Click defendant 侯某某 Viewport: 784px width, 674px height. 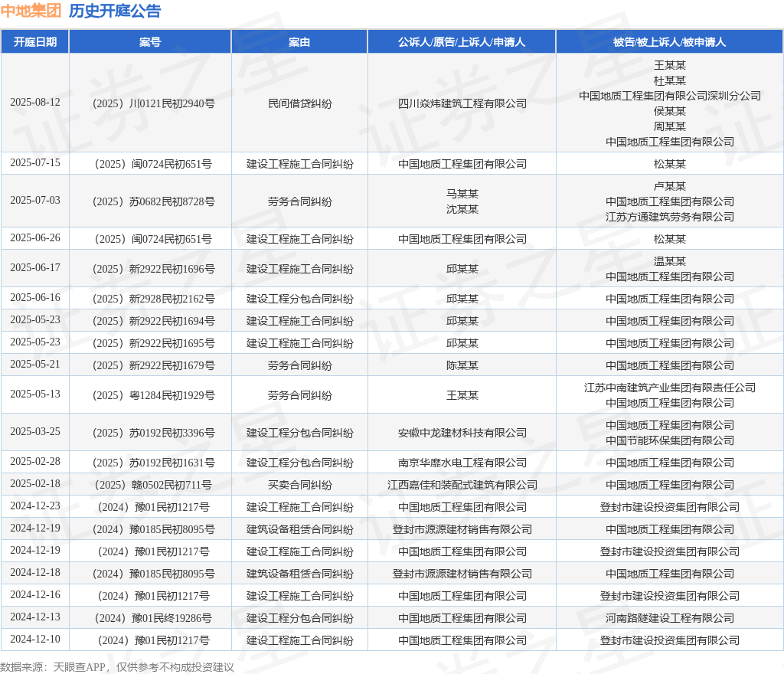669,111
